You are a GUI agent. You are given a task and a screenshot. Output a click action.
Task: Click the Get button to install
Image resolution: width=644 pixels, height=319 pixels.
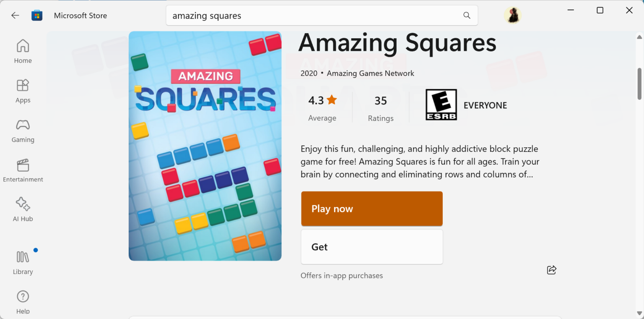pos(371,247)
